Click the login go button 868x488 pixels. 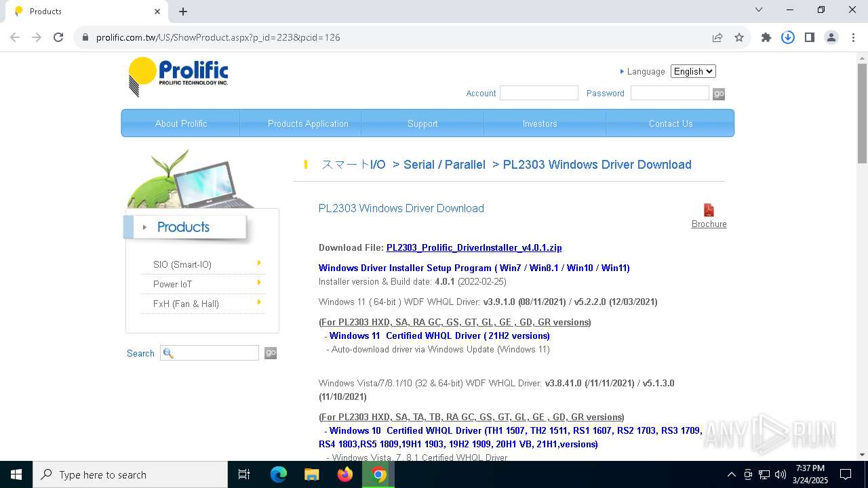coord(719,94)
